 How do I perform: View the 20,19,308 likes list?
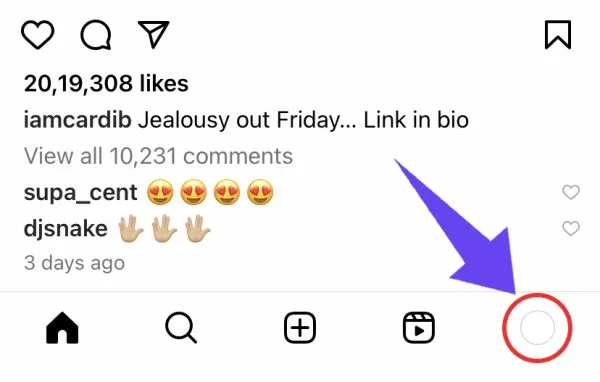click(106, 83)
